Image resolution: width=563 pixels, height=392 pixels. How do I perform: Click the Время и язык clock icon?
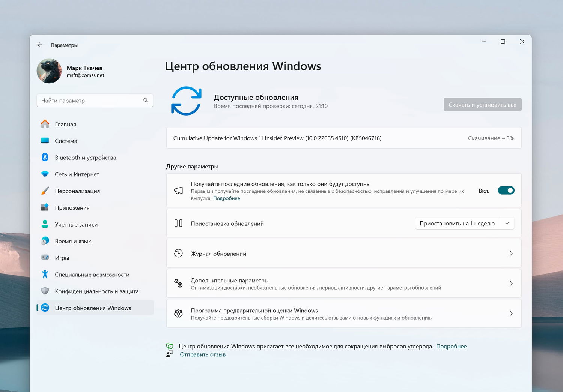tap(45, 241)
